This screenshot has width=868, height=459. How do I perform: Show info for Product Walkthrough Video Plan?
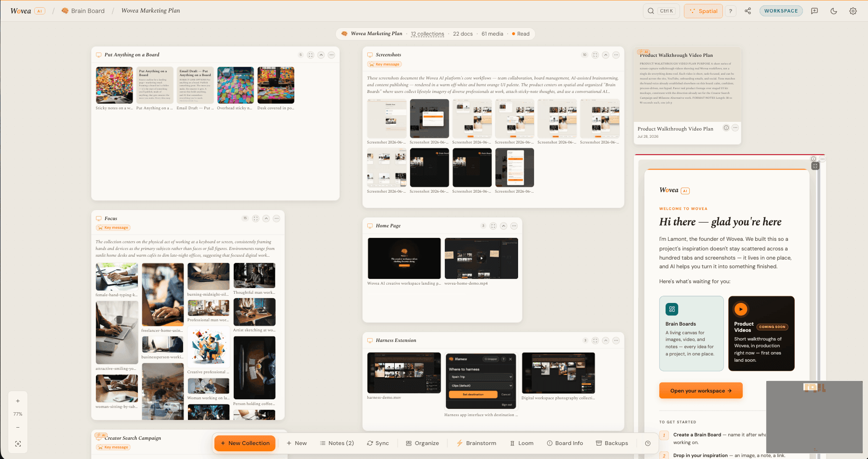726,128
